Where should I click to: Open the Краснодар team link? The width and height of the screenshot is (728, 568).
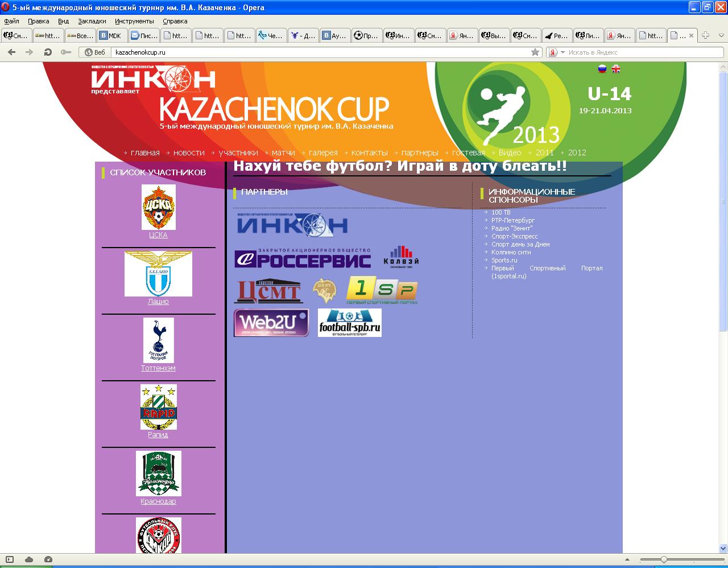(158, 501)
